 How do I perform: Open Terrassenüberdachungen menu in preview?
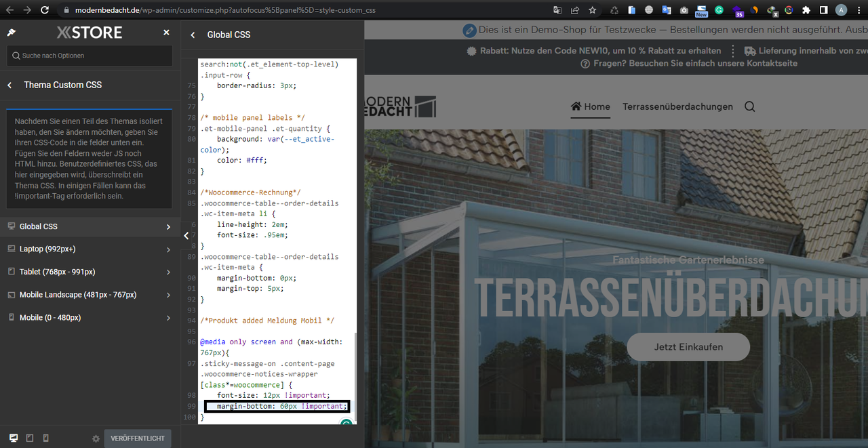(677, 106)
